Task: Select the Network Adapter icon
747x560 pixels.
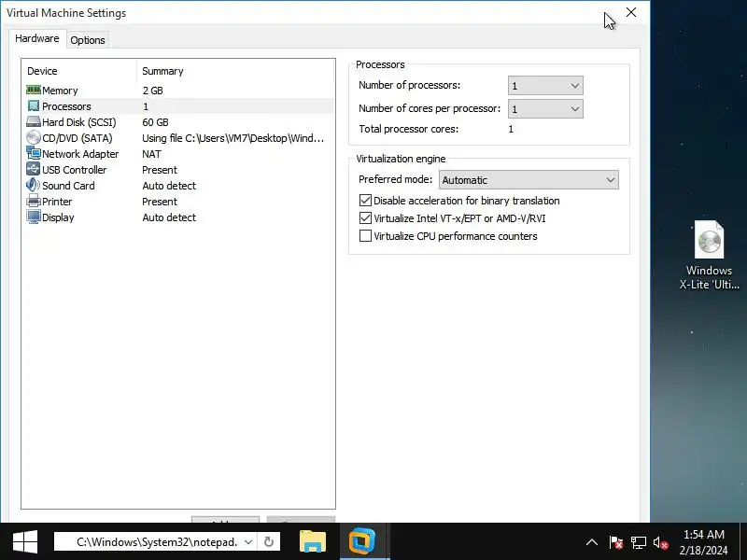Action: pos(34,153)
